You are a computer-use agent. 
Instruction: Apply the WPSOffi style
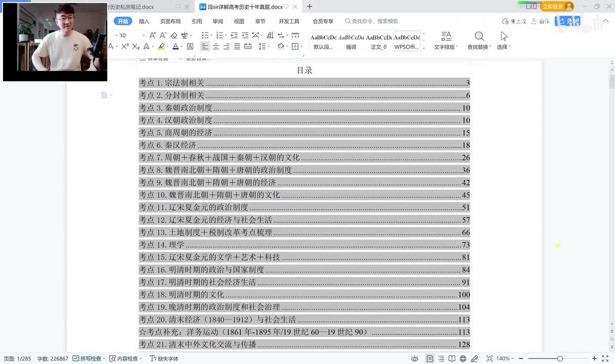pyautogui.click(x=407, y=42)
